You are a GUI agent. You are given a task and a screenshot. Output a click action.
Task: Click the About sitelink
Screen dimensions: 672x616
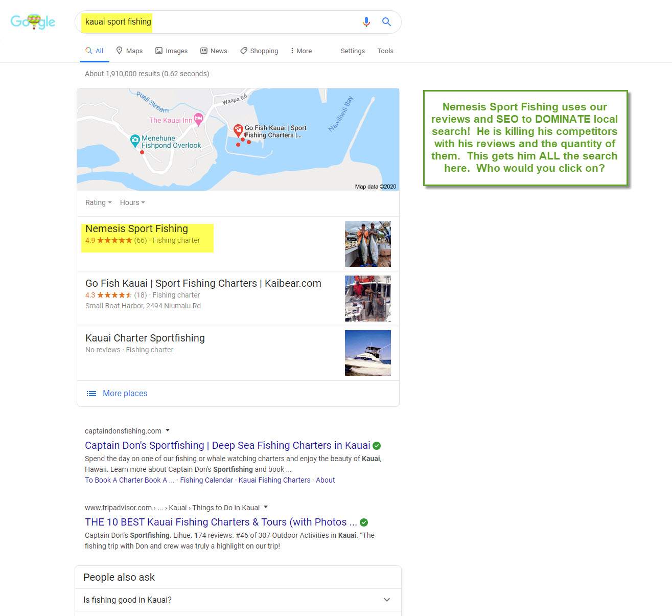pos(326,480)
